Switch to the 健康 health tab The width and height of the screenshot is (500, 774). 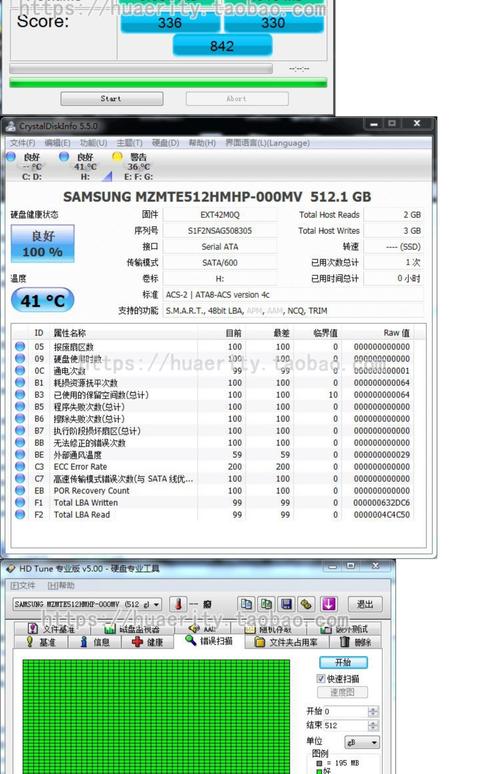[148, 642]
